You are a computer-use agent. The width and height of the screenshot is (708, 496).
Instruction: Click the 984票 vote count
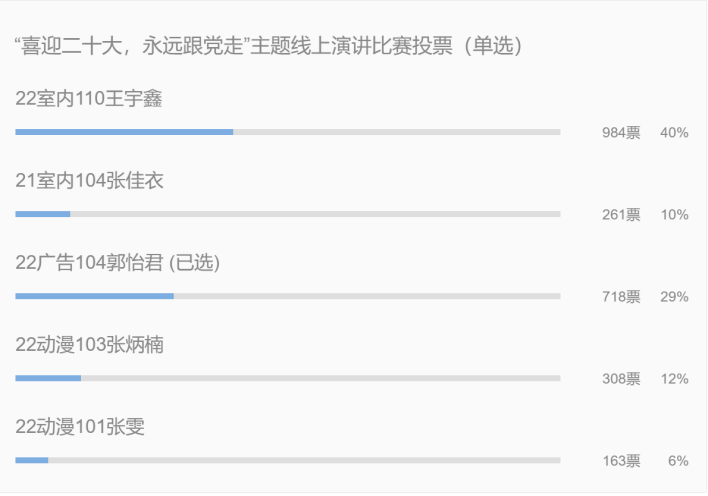click(x=621, y=133)
